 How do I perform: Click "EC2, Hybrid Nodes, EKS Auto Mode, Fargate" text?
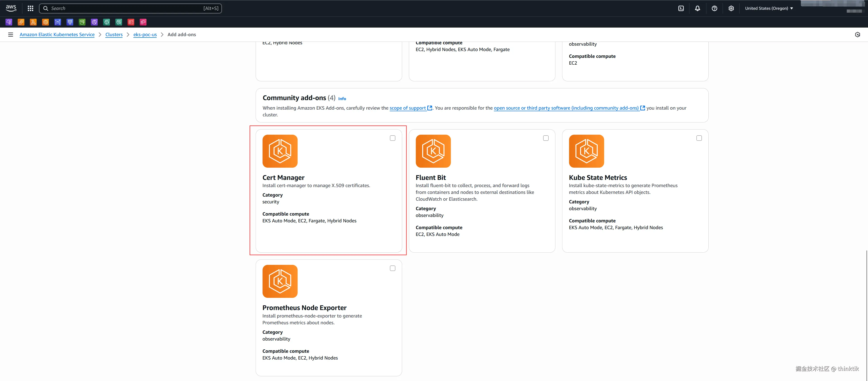(x=463, y=49)
